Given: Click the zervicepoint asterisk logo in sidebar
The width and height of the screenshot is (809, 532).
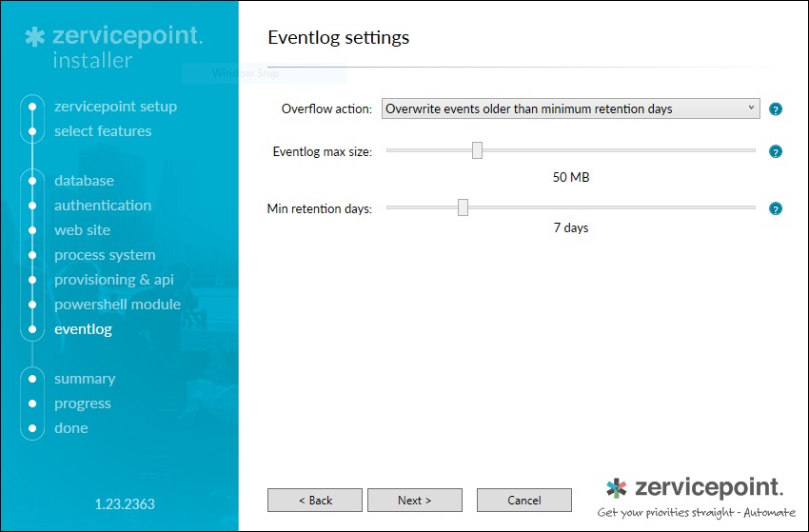Looking at the screenshot, I should point(35,37).
